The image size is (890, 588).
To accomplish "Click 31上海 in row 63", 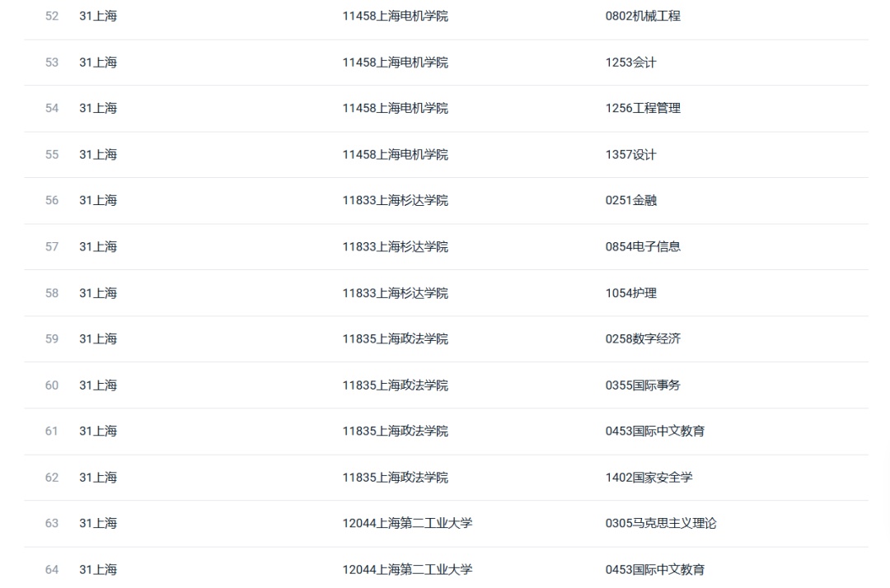I will (98, 524).
